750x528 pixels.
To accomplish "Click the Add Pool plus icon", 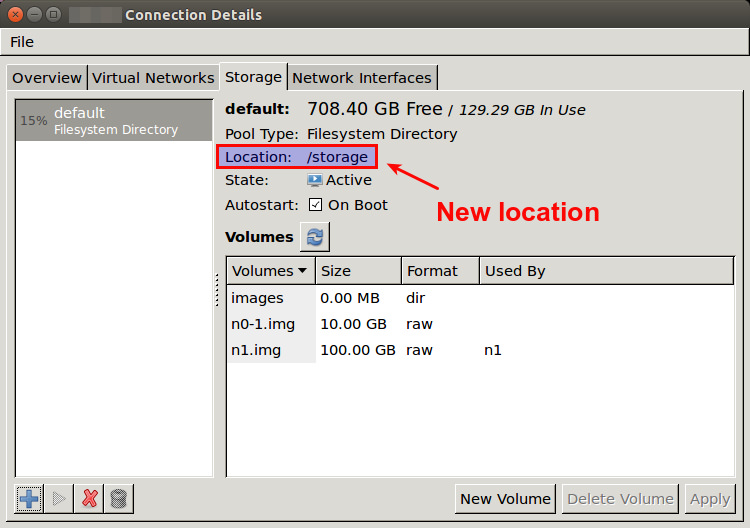I will (30, 498).
